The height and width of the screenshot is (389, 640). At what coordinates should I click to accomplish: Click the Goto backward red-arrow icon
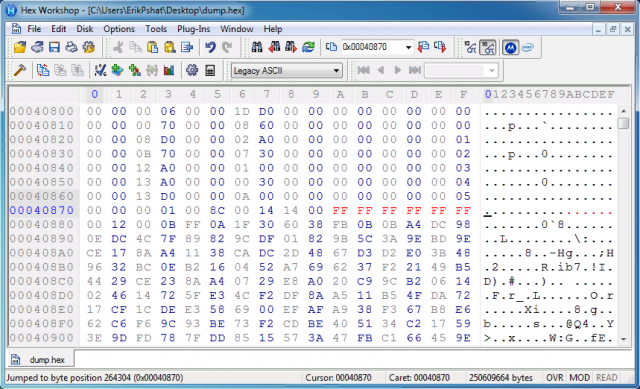pyautogui.click(x=423, y=47)
